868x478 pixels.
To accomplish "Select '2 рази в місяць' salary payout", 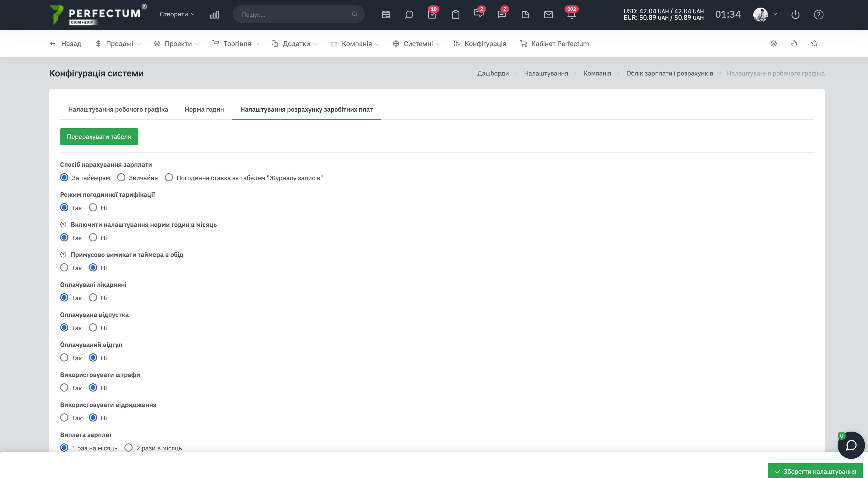I will click(x=128, y=448).
